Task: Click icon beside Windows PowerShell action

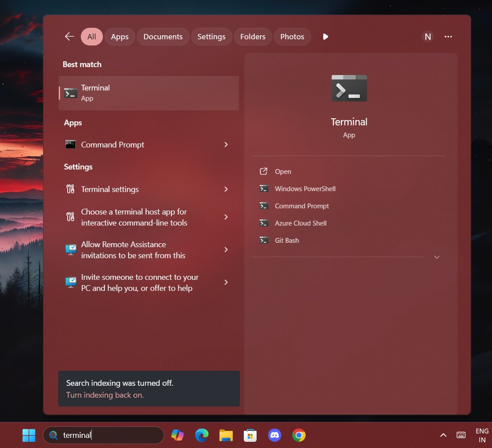Action: click(x=264, y=188)
